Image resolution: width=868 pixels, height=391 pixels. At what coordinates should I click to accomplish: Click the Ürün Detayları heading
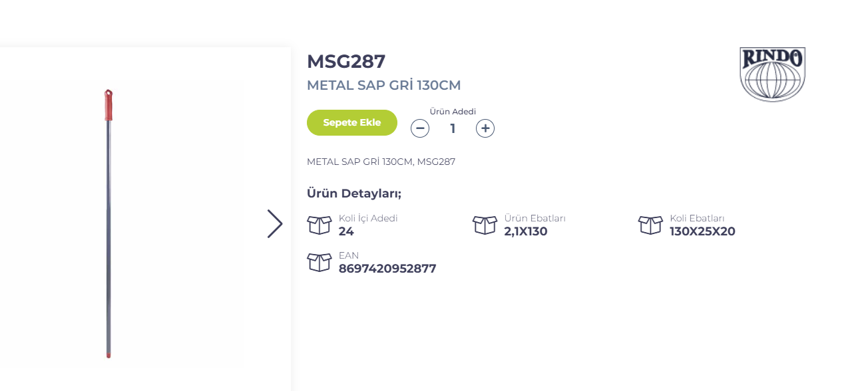click(x=354, y=194)
